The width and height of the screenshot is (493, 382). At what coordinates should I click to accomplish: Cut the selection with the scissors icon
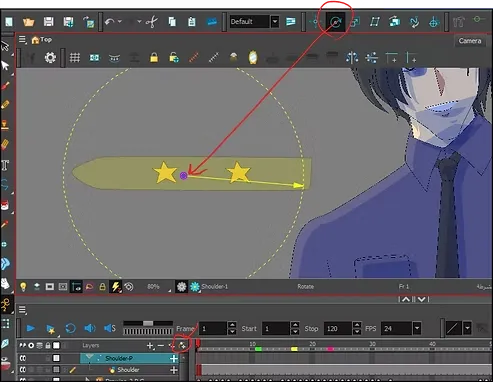click(x=152, y=22)
